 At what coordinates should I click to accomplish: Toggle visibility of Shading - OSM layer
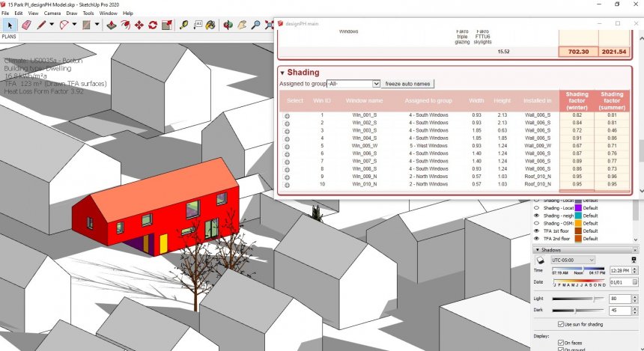click(x=536, y=223)
